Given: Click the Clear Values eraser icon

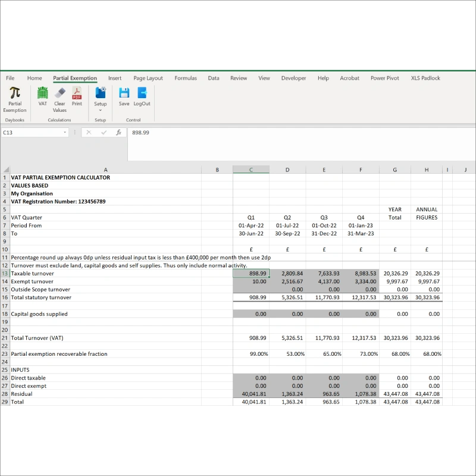Looking at the screenshot, I should coord(59,93).
